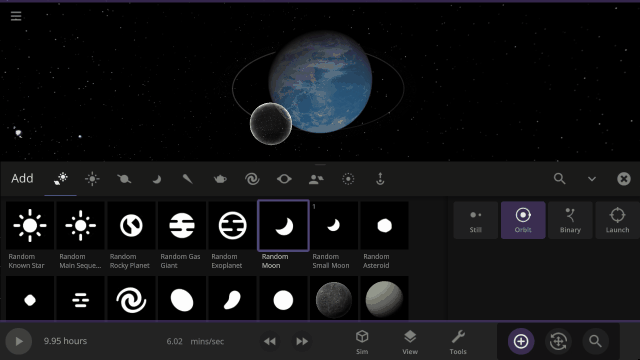Open the dotted circle particles category

coord(348,179)
